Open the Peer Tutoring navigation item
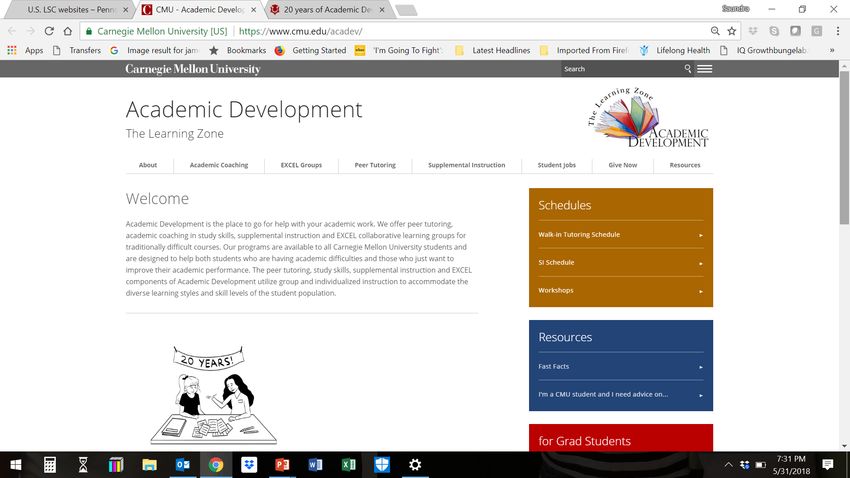Viewport: 850px width, 478px height. click(375, 165)
